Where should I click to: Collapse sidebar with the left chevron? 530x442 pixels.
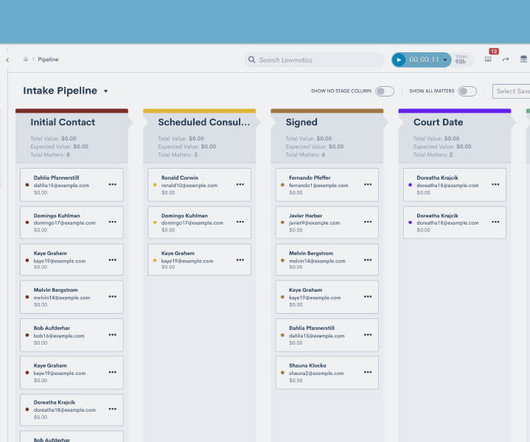coord(7,60)
